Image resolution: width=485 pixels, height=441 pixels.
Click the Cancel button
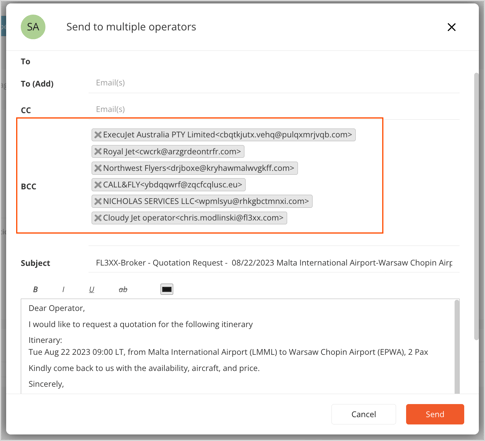(x=363, y=414)
